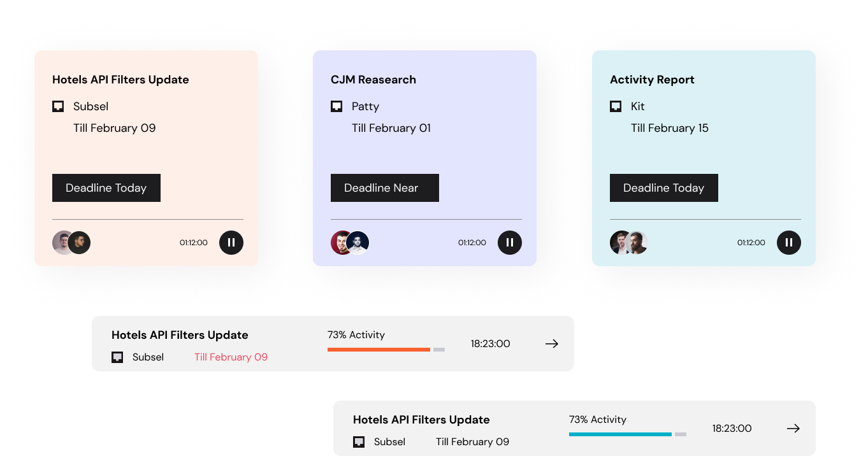This screenshot has width=868, height=456.
Task: Open the Activity Report card title
Action: [x=652, y=80]
